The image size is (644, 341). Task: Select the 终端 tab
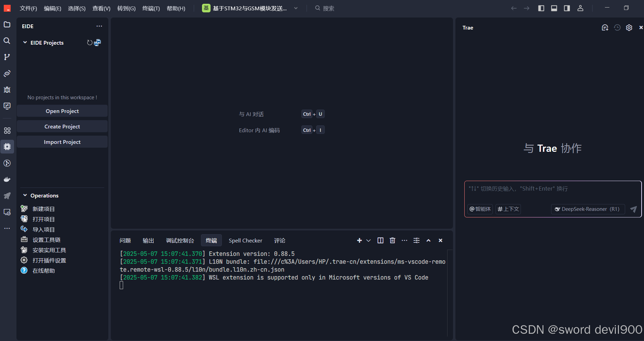click(211, 240)
